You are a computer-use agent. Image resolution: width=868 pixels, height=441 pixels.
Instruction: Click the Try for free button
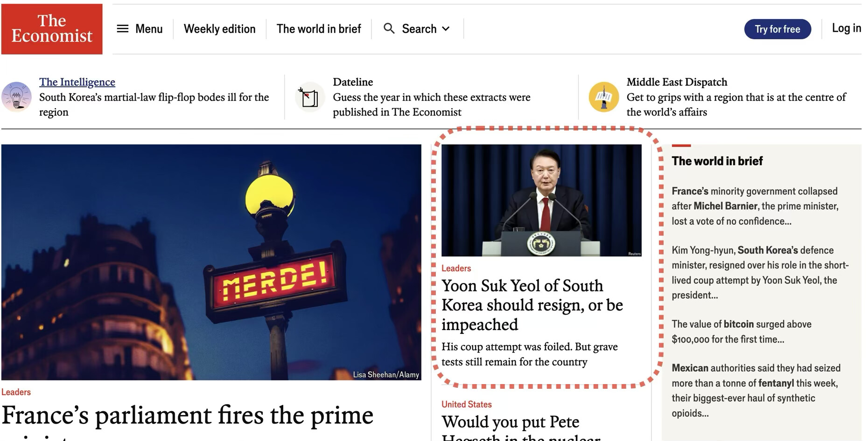tap(777, 29)
